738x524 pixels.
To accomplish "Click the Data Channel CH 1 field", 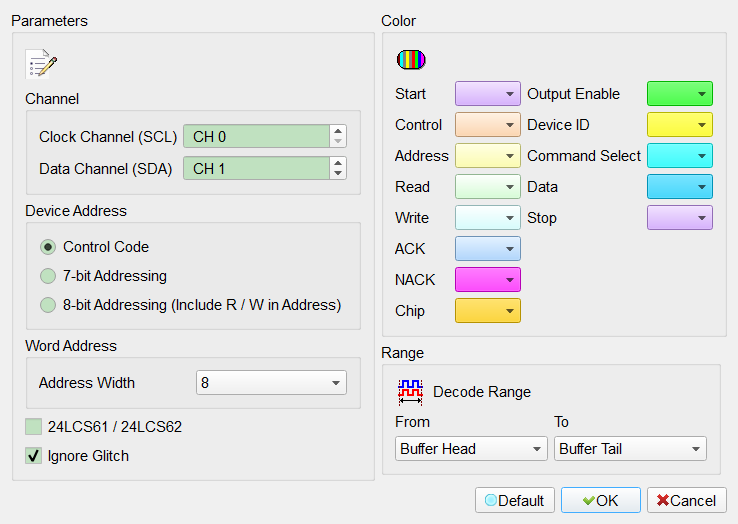I will pyautogui.click(x=257, y=169).
